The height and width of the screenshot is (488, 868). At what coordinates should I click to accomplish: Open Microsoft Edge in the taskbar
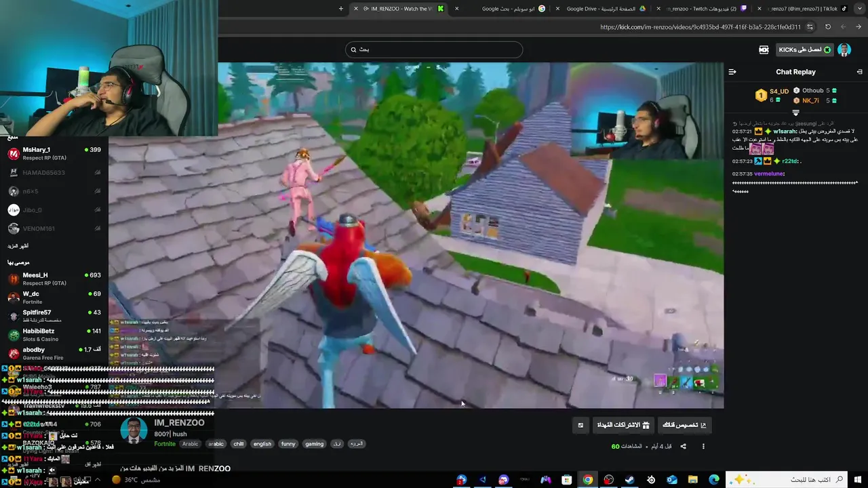pyautogui.click(x=714, y=480)
